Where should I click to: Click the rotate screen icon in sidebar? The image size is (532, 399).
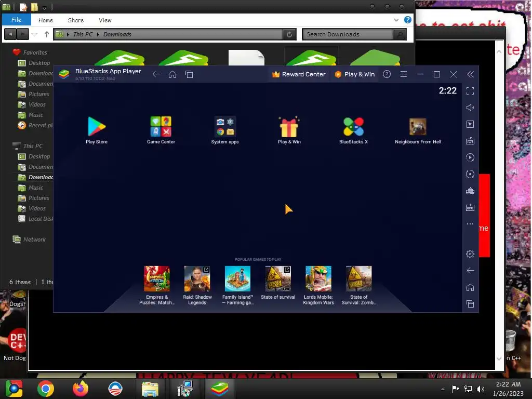[470, 174]
